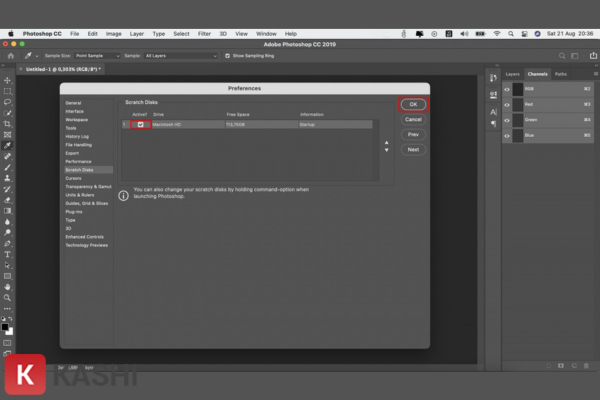Open the Sample layers dropdown

click(x=178, y=56)
